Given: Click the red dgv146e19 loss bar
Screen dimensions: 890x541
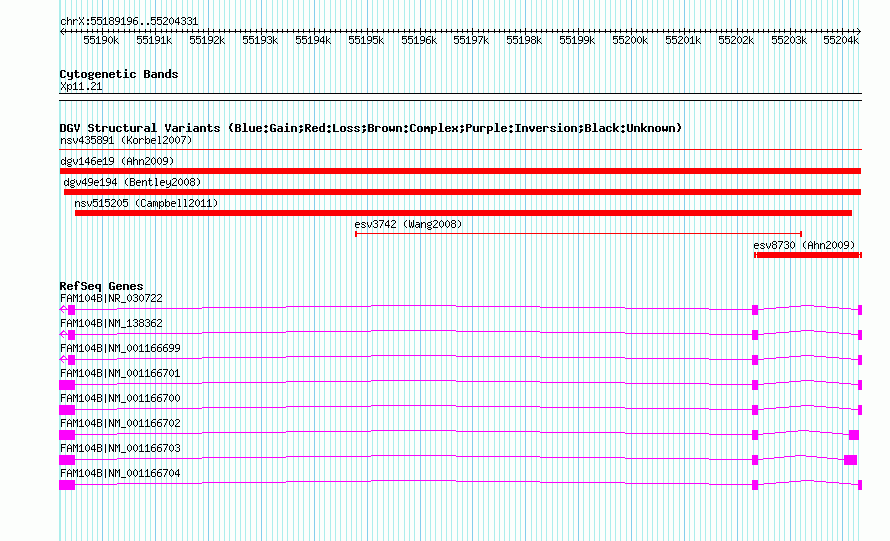Looking at the screenshot, I should [460, 171].
